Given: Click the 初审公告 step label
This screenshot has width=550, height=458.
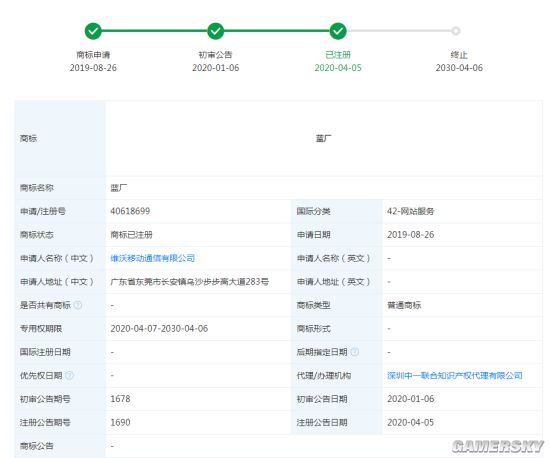Looking at the screenshot, I should [x=215, y=55].
